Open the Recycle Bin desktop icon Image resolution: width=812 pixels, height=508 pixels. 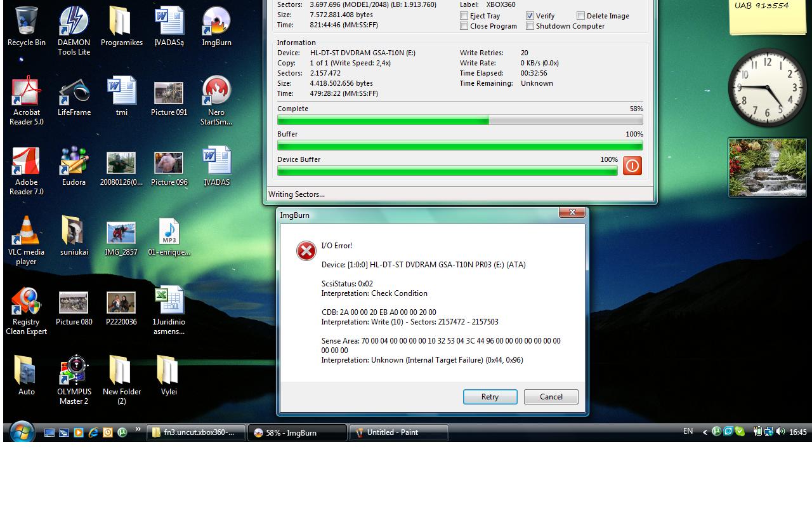click(26, 26)
